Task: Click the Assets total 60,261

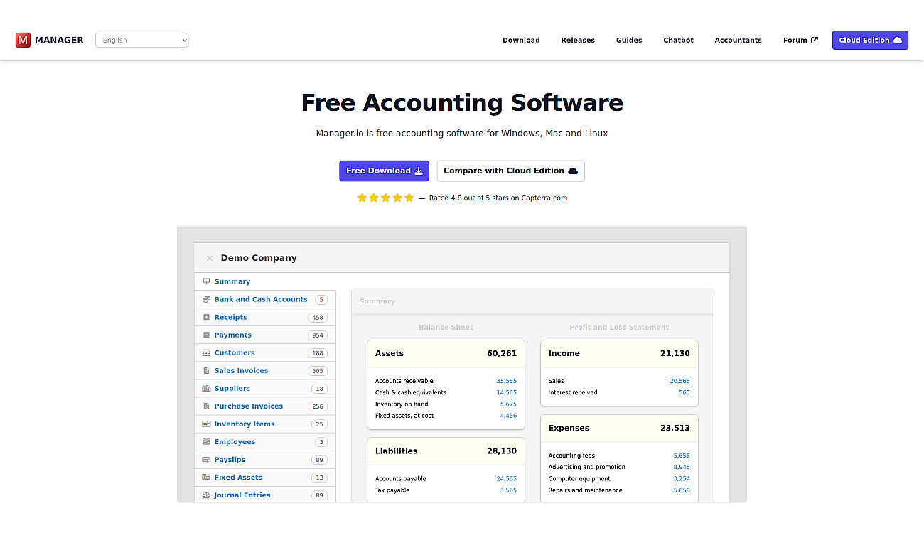Action: [502, 353]
